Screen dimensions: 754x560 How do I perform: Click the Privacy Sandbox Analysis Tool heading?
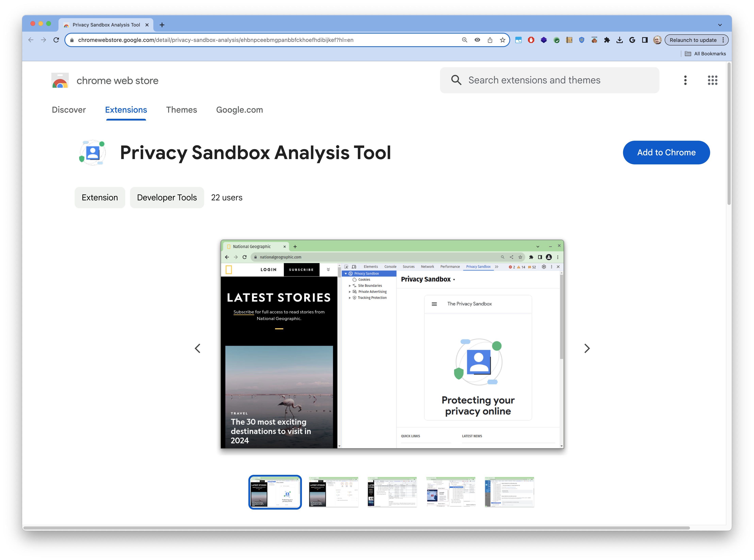click(x=255, y=153)
